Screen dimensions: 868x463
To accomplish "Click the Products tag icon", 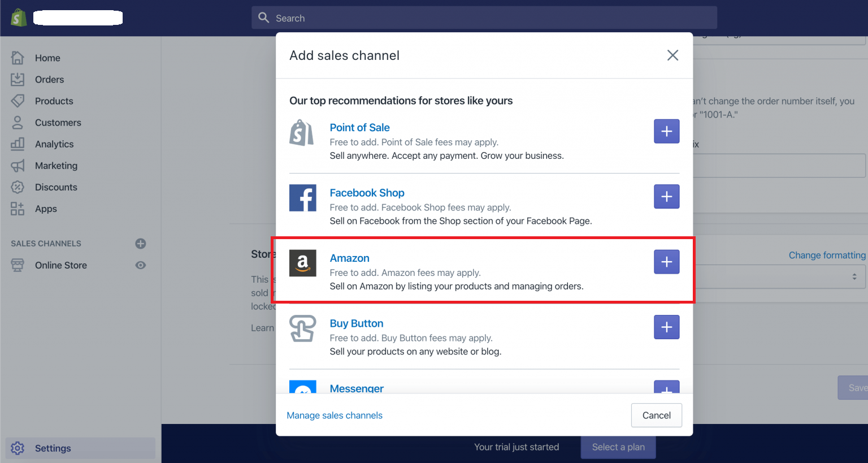I will click(18, 101).
